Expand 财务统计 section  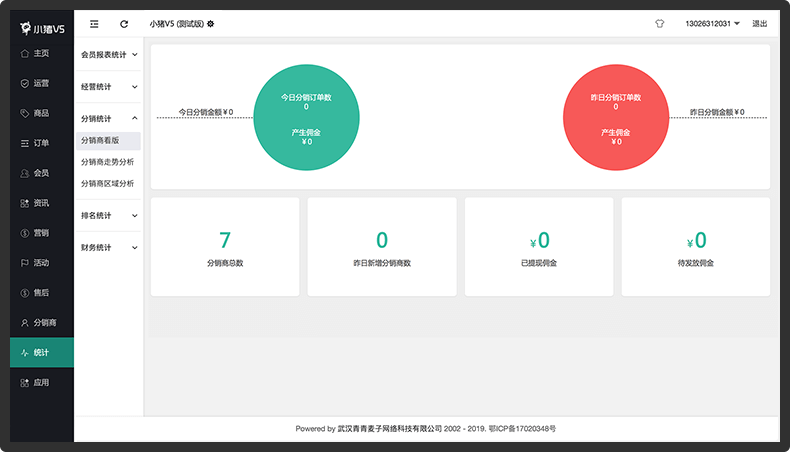pos(108,247)
